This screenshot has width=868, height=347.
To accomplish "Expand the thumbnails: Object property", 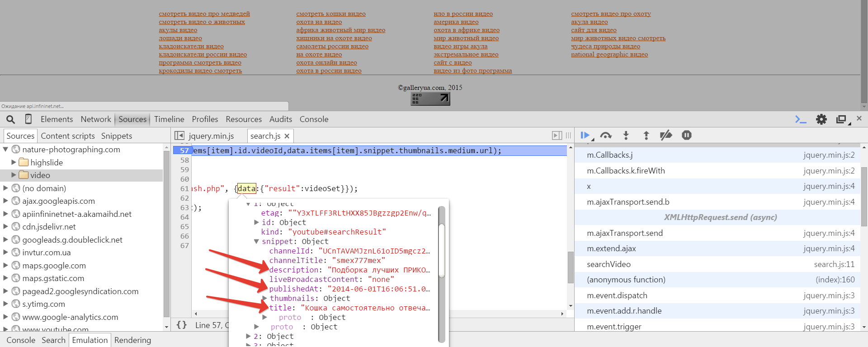I will pos(264,298).
